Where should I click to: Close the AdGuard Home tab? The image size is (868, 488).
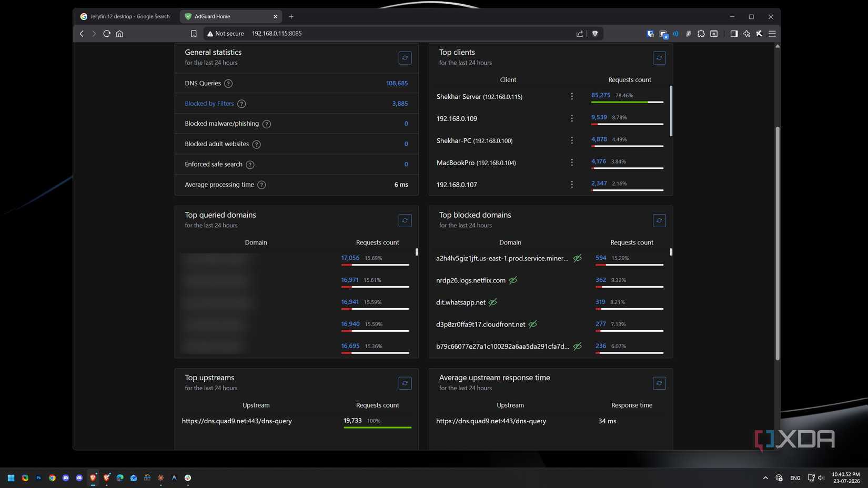point(275,16)
